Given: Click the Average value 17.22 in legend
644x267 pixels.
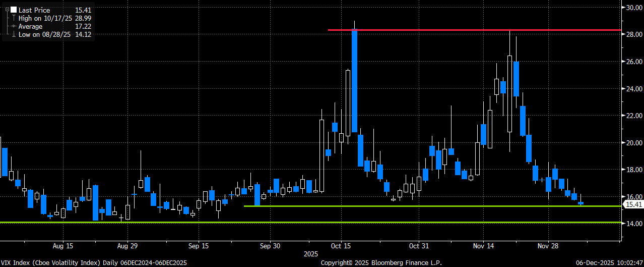Looking at the screenshot, I should 83,26.
